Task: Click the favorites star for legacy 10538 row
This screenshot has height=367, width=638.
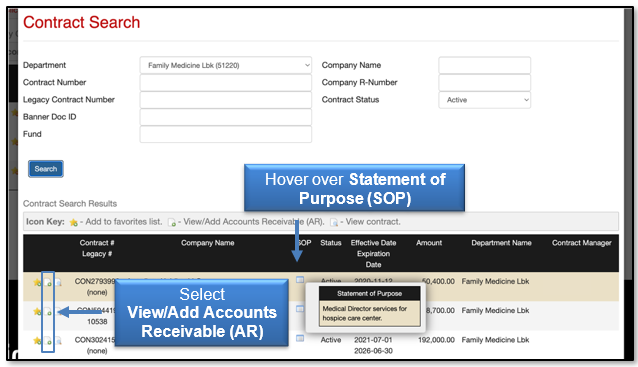Action: point(37,311)
